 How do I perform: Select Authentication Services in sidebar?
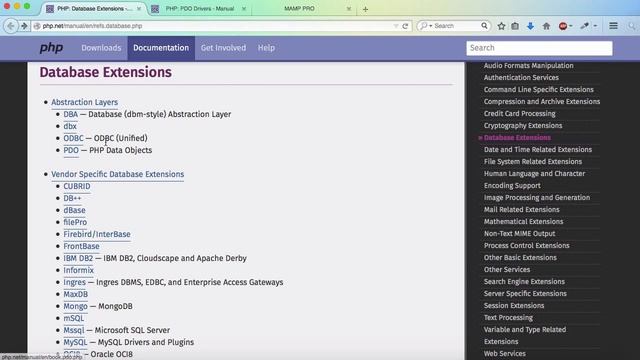(x=521, y=78)
